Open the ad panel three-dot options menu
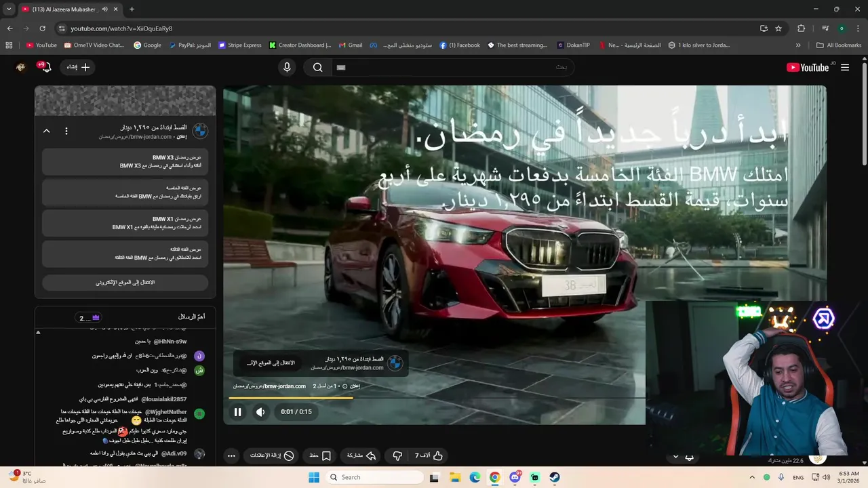868x488 pixels. (x=66, y=131)
